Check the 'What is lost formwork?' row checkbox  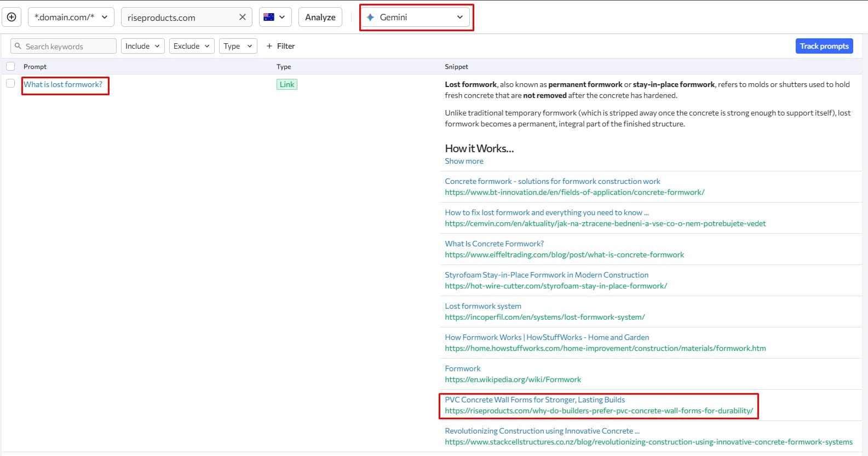tap(10, 83)
